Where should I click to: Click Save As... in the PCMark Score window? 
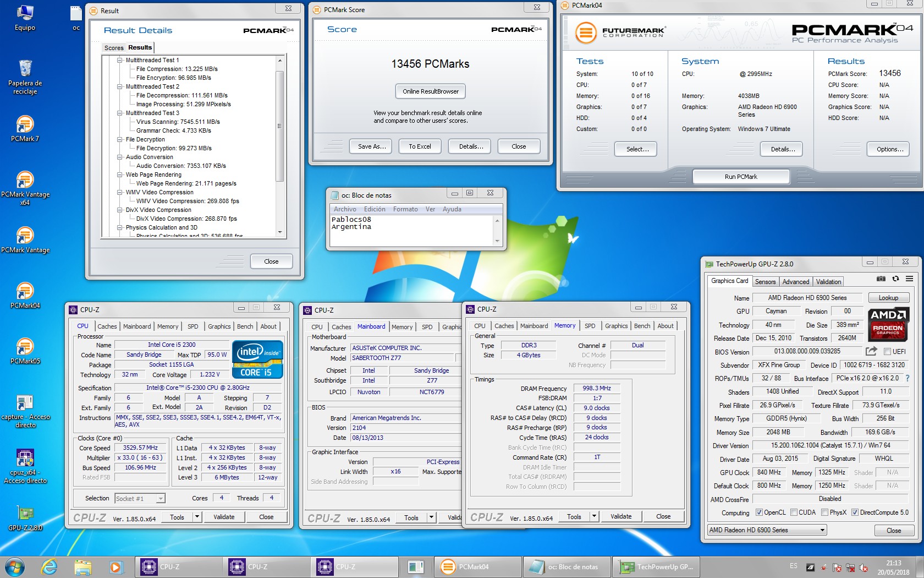pyautogui.click(x=372, y=146)
